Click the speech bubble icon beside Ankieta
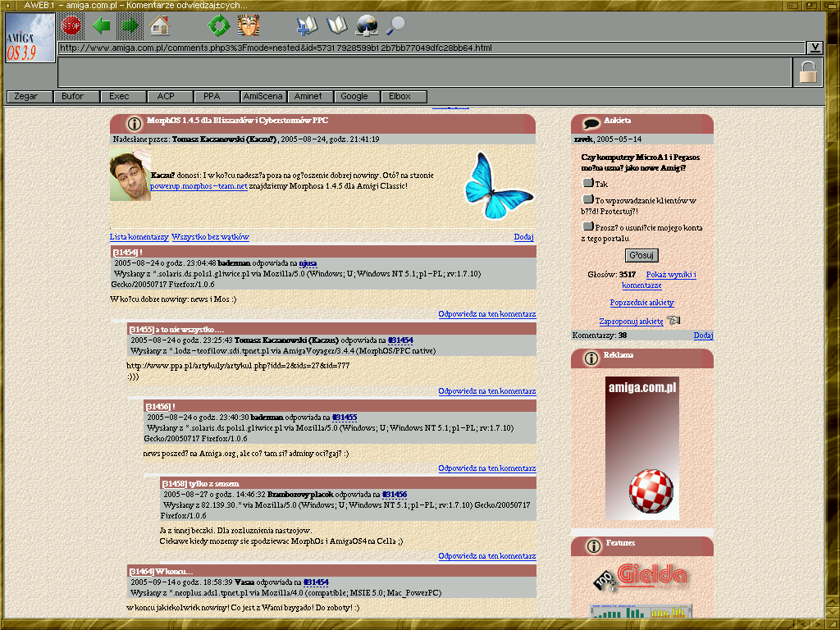 [x=591, y=125]
